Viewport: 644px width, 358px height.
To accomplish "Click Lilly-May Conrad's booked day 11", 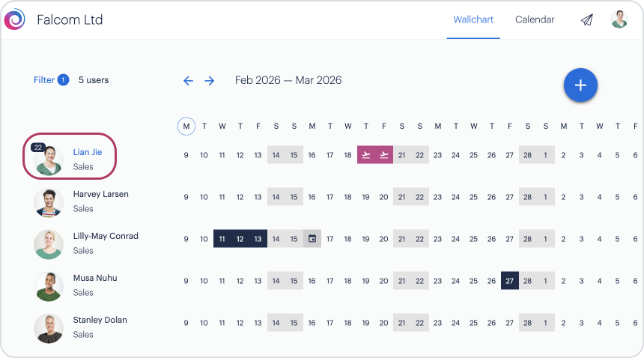I will (222, 239).
